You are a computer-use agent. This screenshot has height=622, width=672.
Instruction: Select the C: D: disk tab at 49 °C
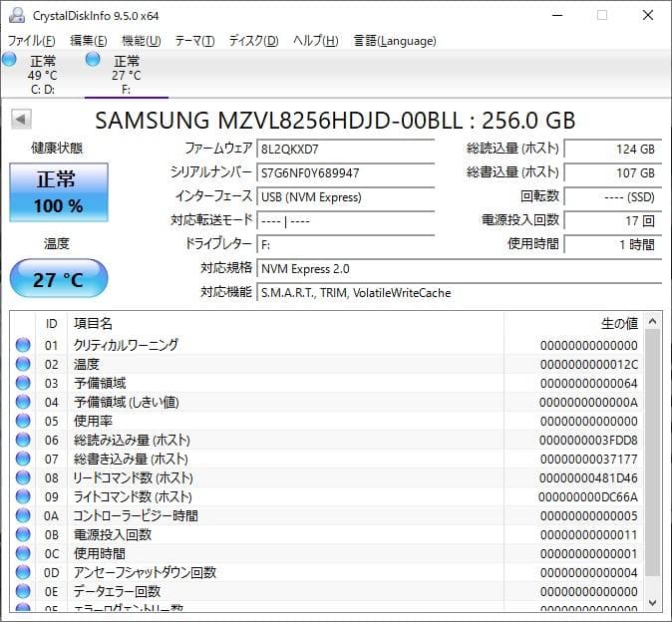click(x=42, y=74)
